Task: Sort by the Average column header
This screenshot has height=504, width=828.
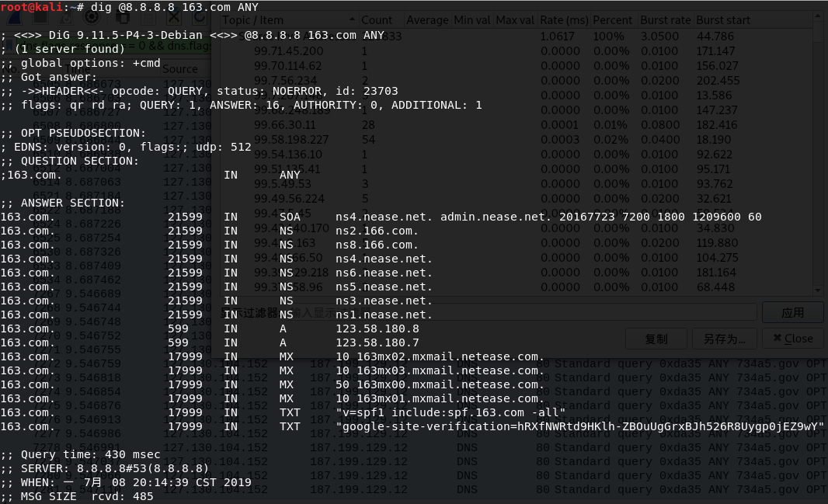Action: point(427,20)
